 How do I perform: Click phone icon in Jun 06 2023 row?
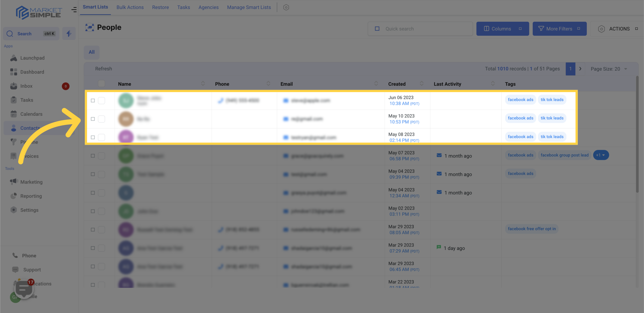click(x=220, y=100)
